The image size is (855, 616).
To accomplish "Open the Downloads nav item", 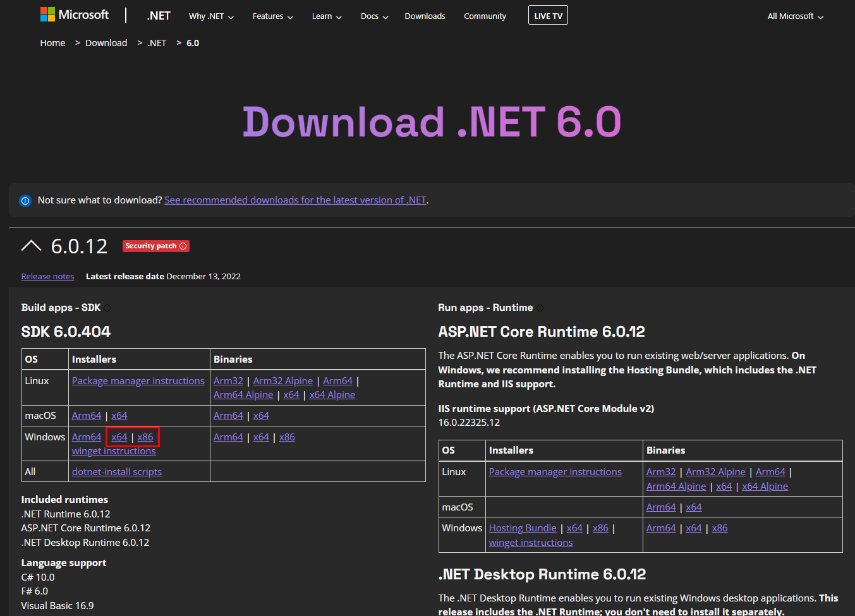I will 425,16.
